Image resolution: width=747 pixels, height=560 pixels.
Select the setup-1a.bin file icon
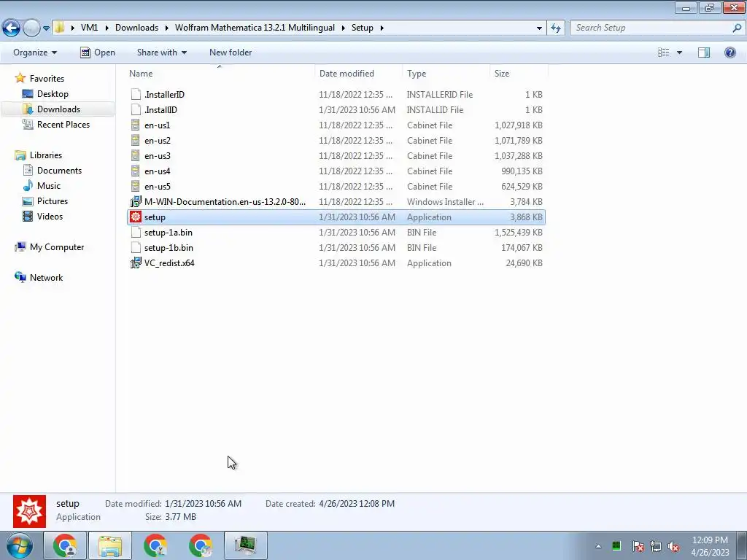pyautogui.click(x=136, y=233)
